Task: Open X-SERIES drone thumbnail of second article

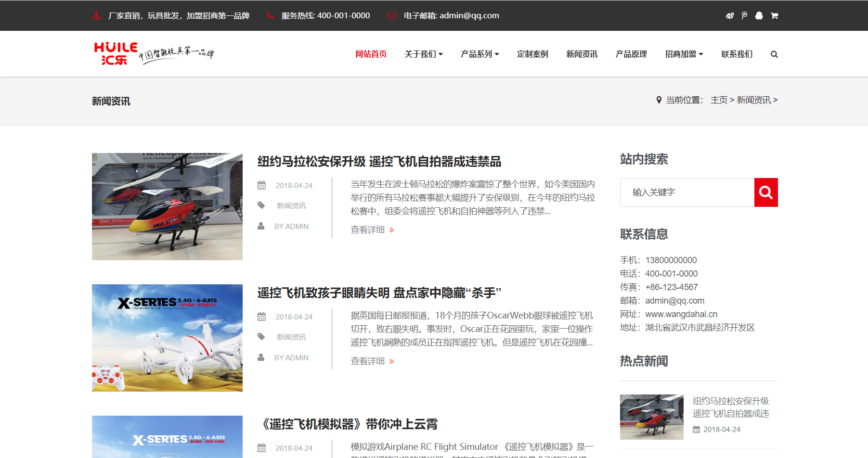Action: tap(167, 338)
